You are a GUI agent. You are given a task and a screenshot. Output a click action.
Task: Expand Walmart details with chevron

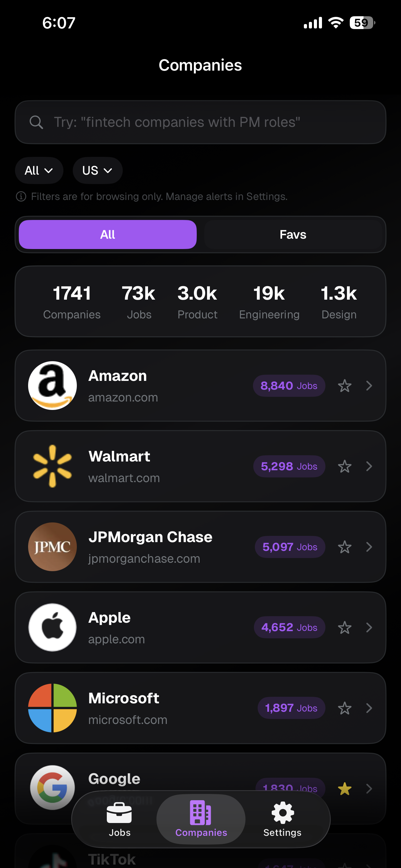pos(369,466)
